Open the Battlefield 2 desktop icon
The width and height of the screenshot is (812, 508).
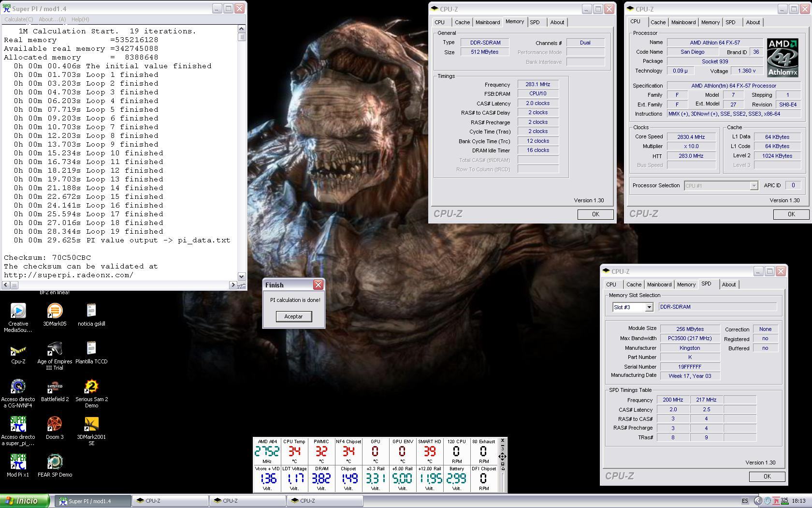[x=55, y=387]
